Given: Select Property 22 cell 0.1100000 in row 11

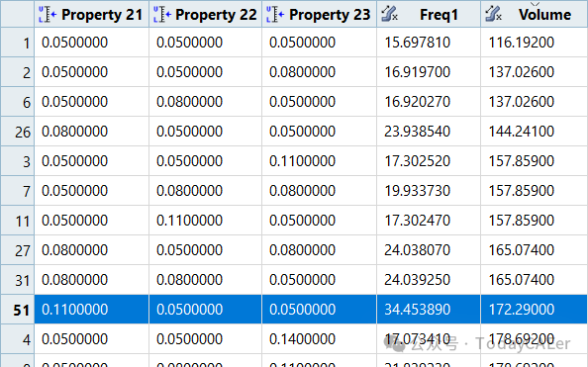Looking at the screenshot, I should click(206, 221).
